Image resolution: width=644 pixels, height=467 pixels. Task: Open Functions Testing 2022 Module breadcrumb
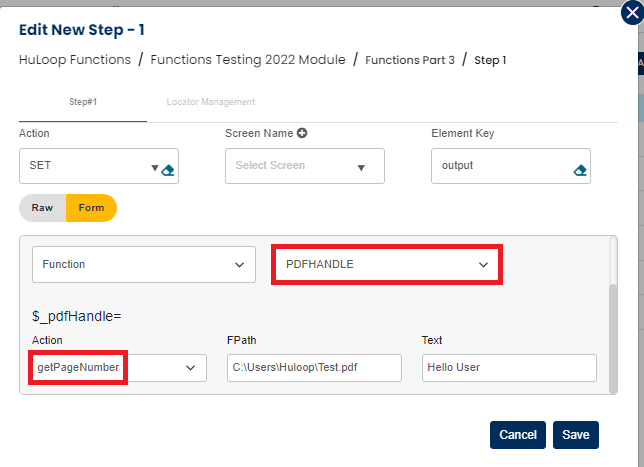point(248,60)
